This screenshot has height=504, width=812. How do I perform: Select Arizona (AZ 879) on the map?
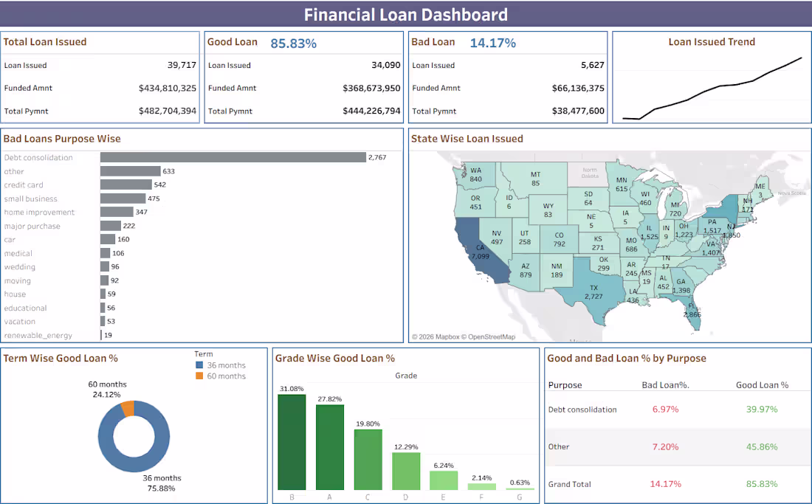coord(526,271)
